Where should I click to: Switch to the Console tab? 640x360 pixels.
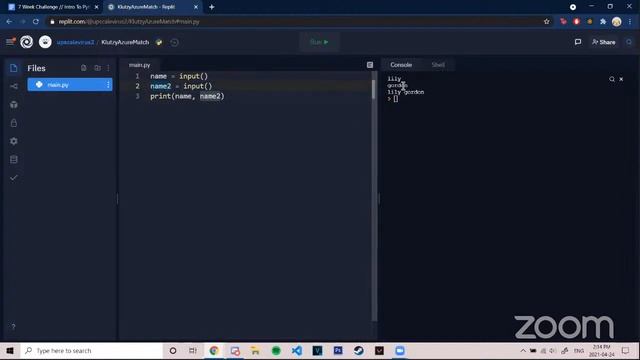click(x=401, y=64)
